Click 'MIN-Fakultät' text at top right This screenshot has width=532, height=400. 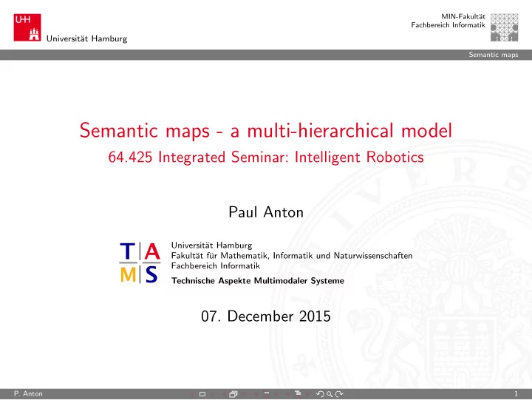coord(463,17)
